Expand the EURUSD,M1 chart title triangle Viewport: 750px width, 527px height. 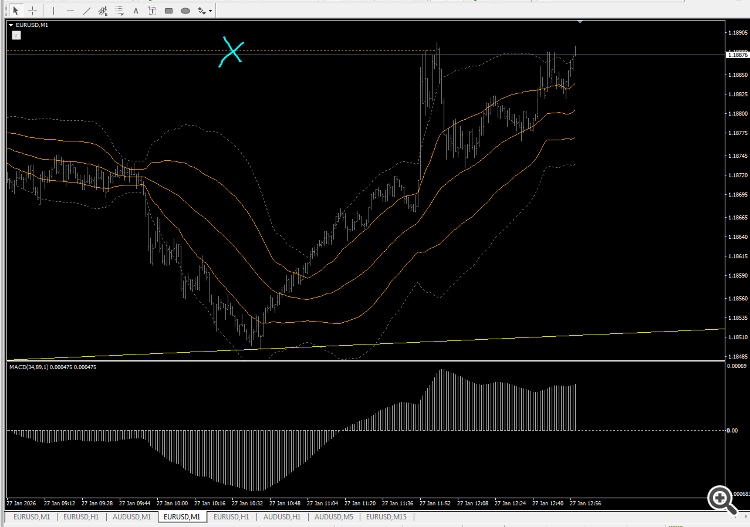click(x=11, y=25)
